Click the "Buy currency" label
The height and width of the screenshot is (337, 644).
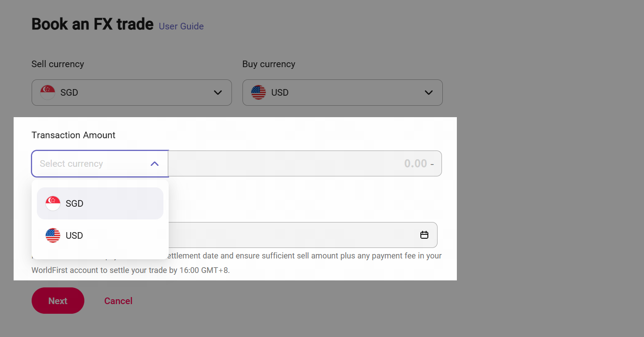[x=269, y=64]
